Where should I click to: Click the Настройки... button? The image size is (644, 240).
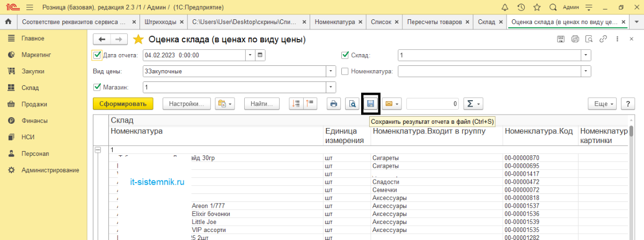186,104
